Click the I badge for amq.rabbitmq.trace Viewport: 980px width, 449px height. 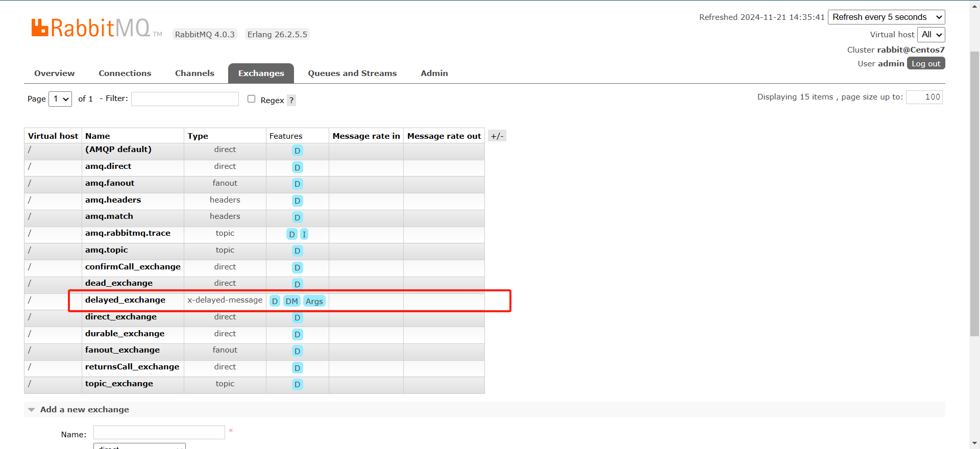304,234
